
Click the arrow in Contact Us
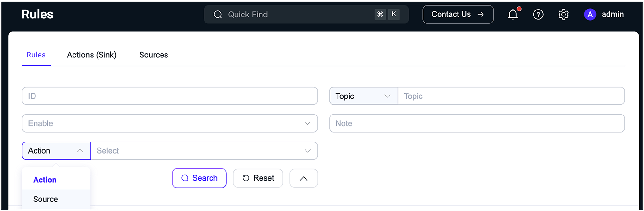pyautogui.click(x=481, y=14)
